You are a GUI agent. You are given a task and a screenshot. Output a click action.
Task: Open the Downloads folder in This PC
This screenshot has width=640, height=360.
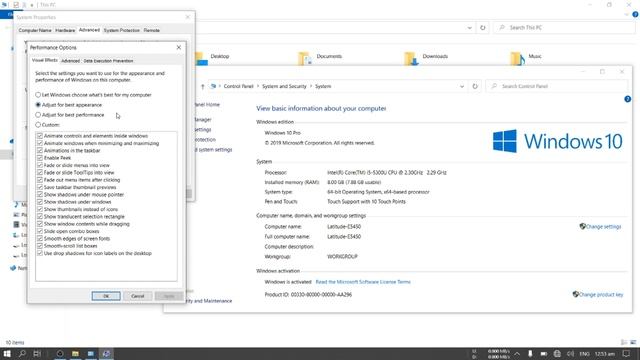pyautogui.click(x=426, y=58)
